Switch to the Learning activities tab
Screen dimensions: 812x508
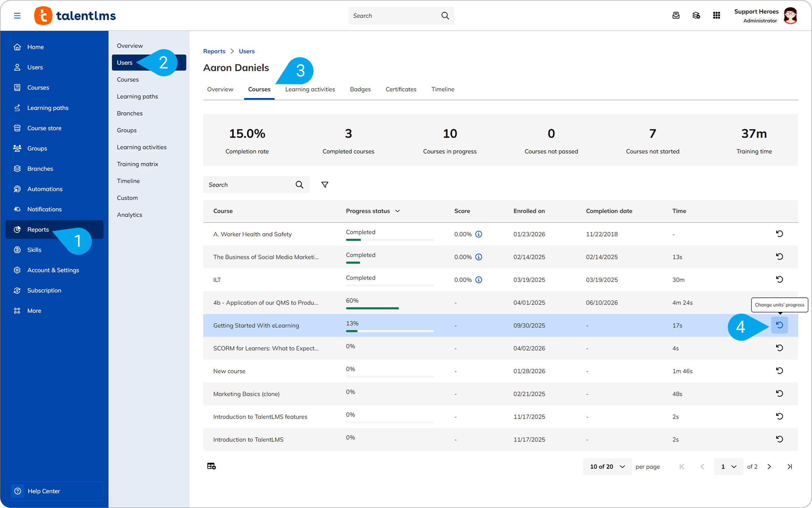pyautogui.click(x=310, y=89)
